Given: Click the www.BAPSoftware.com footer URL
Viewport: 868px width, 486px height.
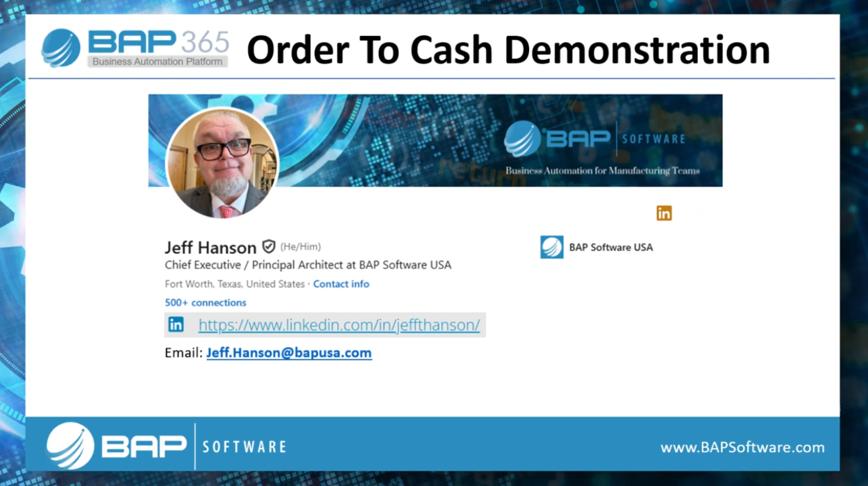Looking at the screenshot, I should pos(743,447).
